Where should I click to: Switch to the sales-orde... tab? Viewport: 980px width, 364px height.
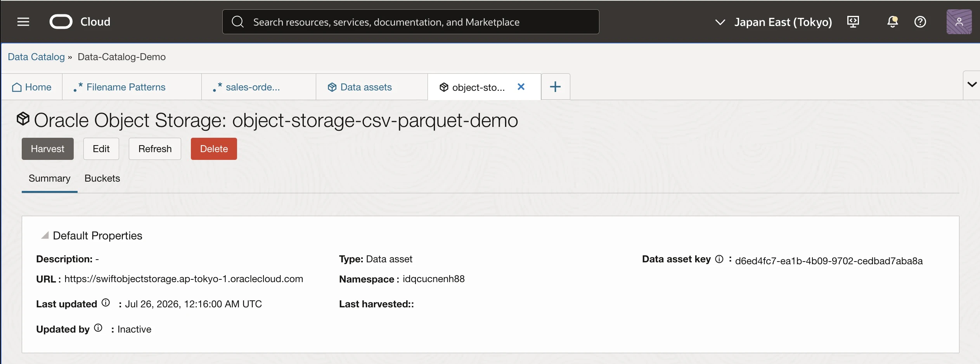click(x=259, y=87)
